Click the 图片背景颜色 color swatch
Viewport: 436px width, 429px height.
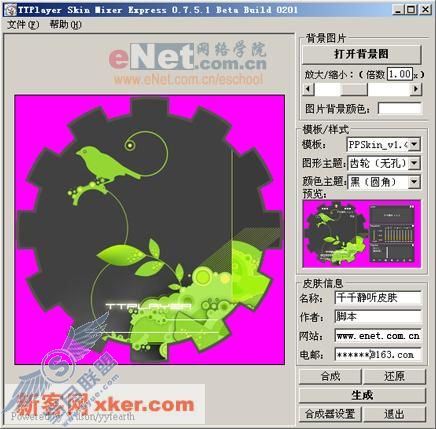(x=400, y=109)
